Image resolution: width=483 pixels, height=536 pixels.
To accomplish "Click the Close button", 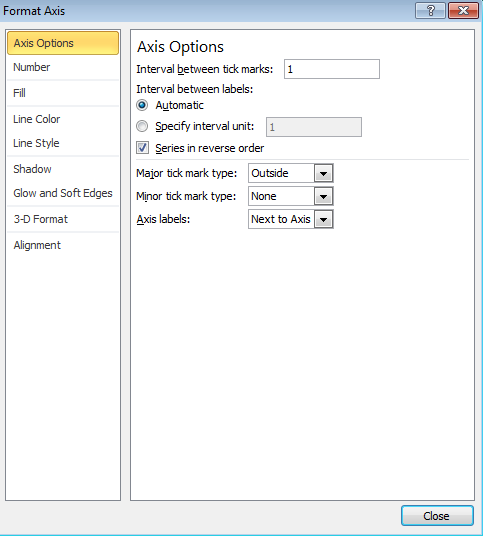I will [437, 515].
